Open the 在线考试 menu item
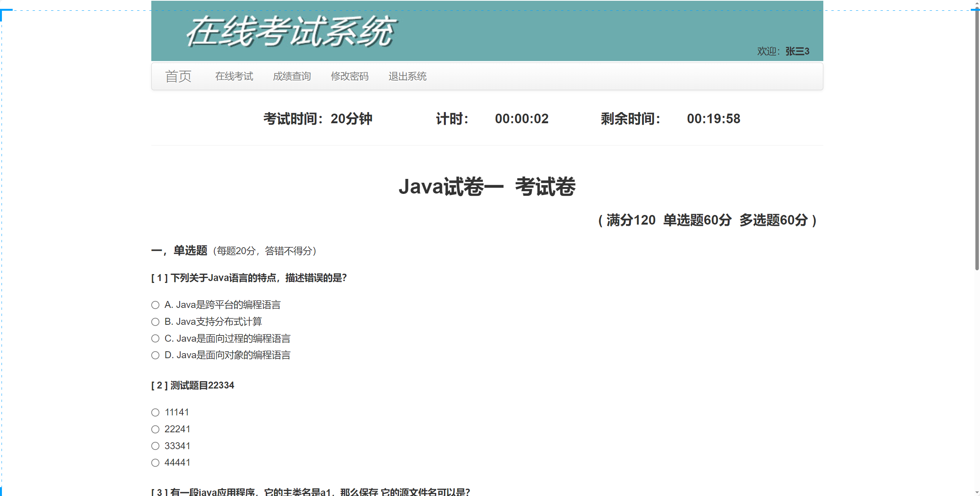The height and width of the screenshot is (496, 980). click(234, 76)
